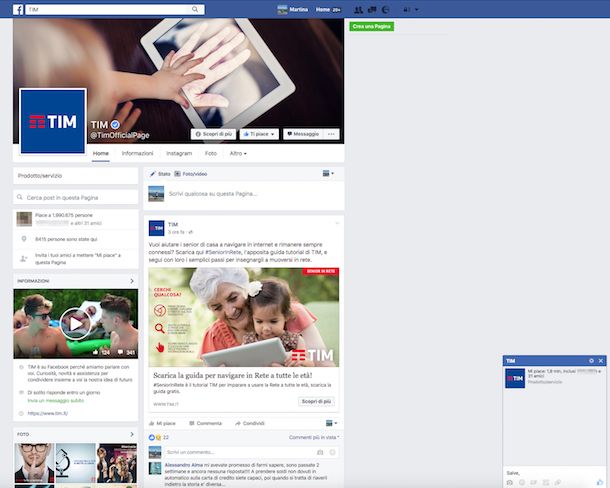Open the TIM profile picture
The image size is (610, 488).
coord(53,121)
